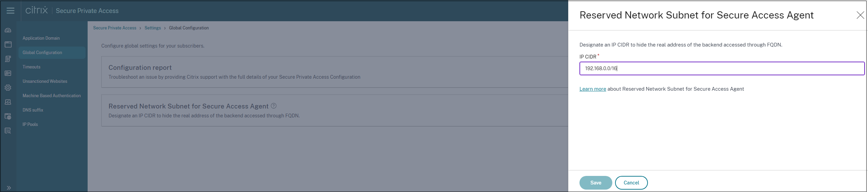Select DNS suffix in settings menu
Screen dimensions: 868x192
(33, 110)
